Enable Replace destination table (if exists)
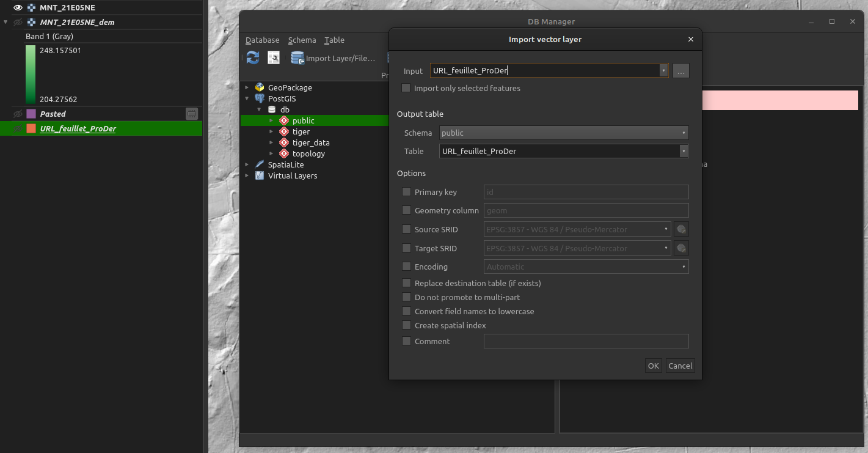 coord(406,283)
